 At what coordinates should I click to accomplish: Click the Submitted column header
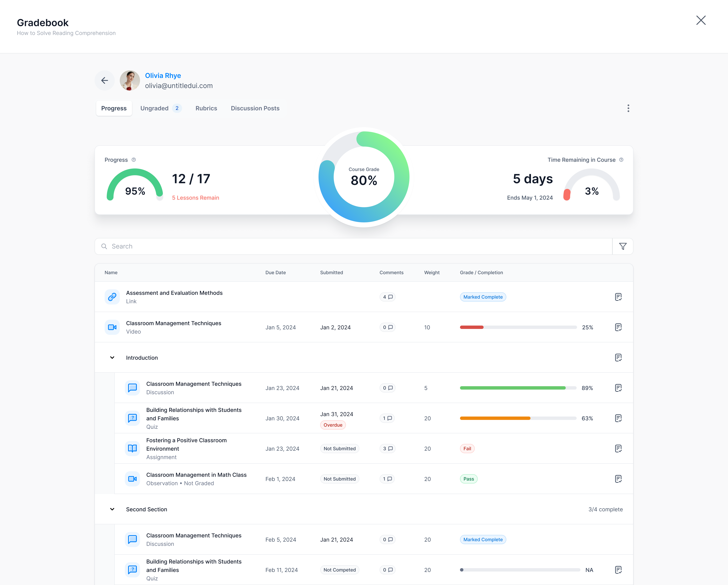(x=332, y=272)
